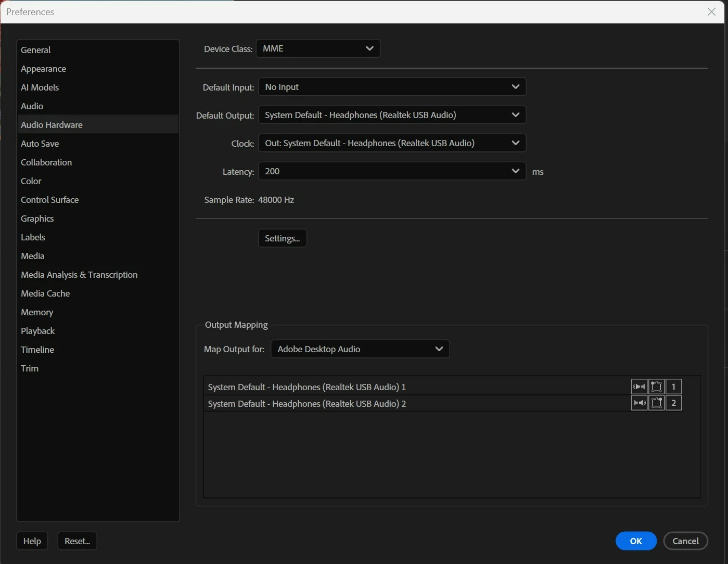Click the channel 2 icon on row 2
The image size is (728, 564).
tap(673, 403)
